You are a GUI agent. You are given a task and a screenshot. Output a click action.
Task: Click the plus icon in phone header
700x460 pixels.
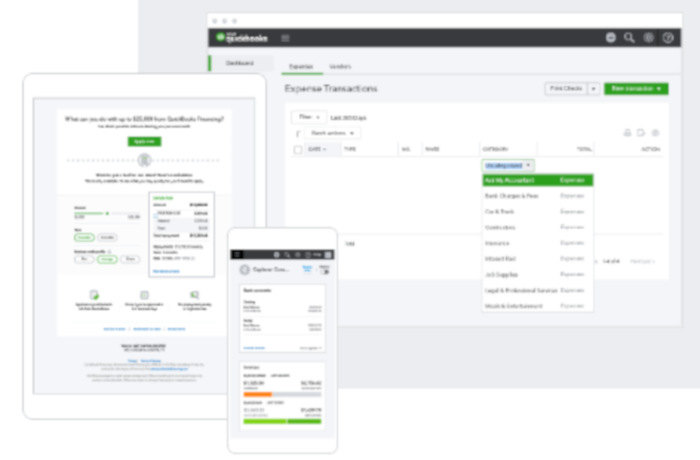tap(276, 255)
